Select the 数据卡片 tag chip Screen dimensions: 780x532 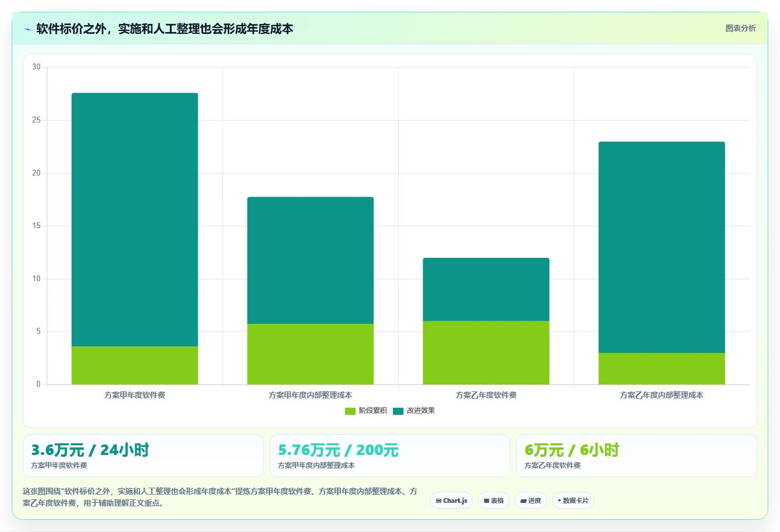tap(573, 501)
